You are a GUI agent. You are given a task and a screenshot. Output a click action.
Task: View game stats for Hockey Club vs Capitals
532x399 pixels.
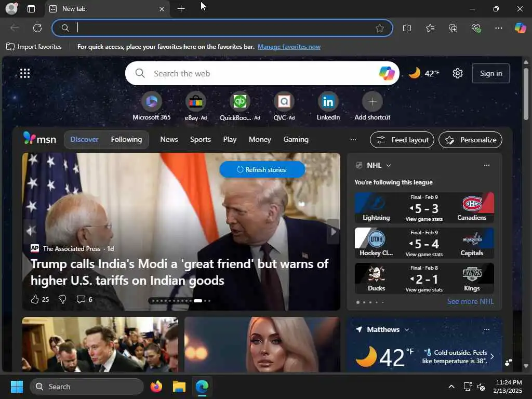pyautogui.click(x=424, y=255)
